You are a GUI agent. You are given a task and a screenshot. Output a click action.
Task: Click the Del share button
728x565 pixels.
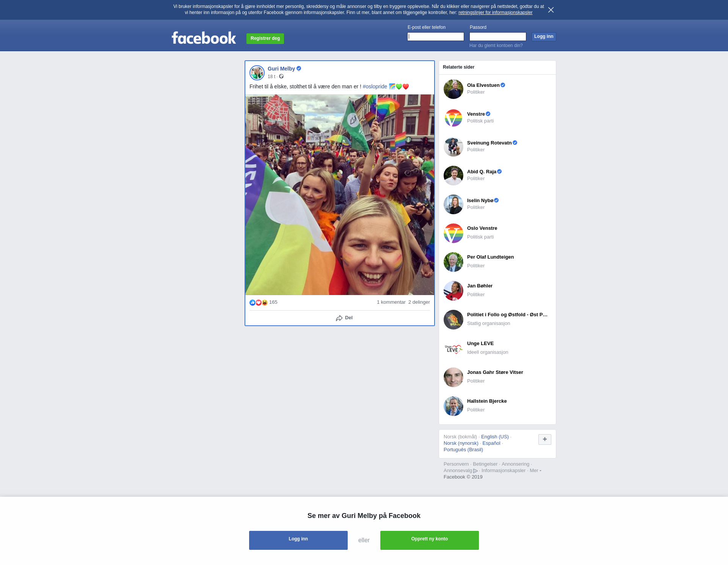point(344,318)
